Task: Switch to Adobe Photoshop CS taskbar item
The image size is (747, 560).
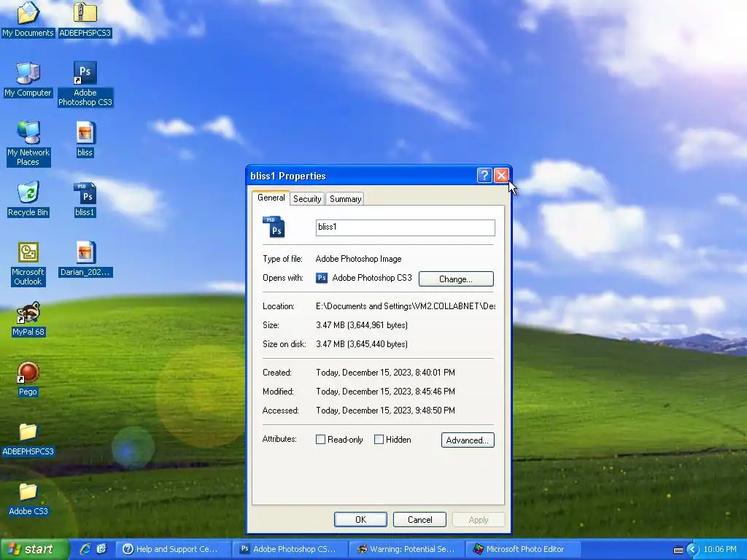Action: [x=290, y=549]
